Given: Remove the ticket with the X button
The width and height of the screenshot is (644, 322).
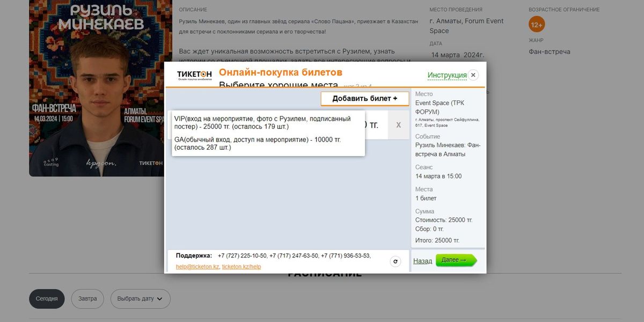Looking at the screenshot, I should click(398, 125).
